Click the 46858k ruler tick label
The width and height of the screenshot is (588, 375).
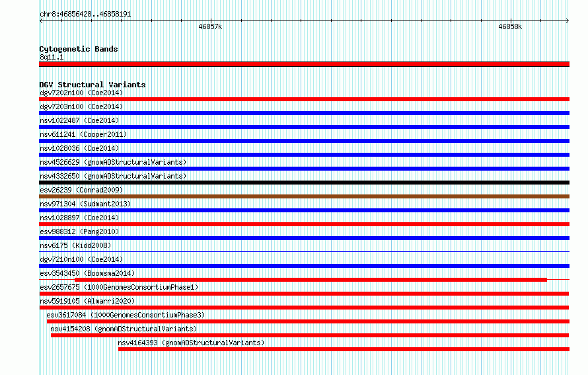click(x=510, y=26)
